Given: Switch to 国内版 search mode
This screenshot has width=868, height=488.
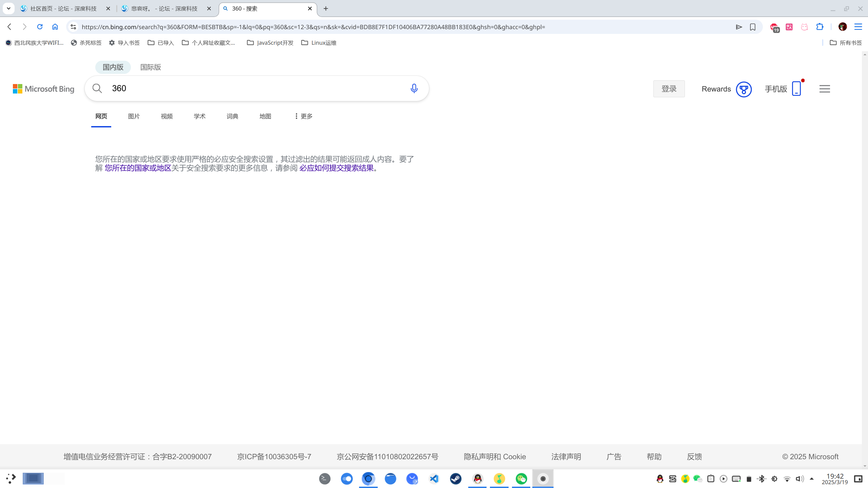Looking at the screenshot, I should 113,67.
